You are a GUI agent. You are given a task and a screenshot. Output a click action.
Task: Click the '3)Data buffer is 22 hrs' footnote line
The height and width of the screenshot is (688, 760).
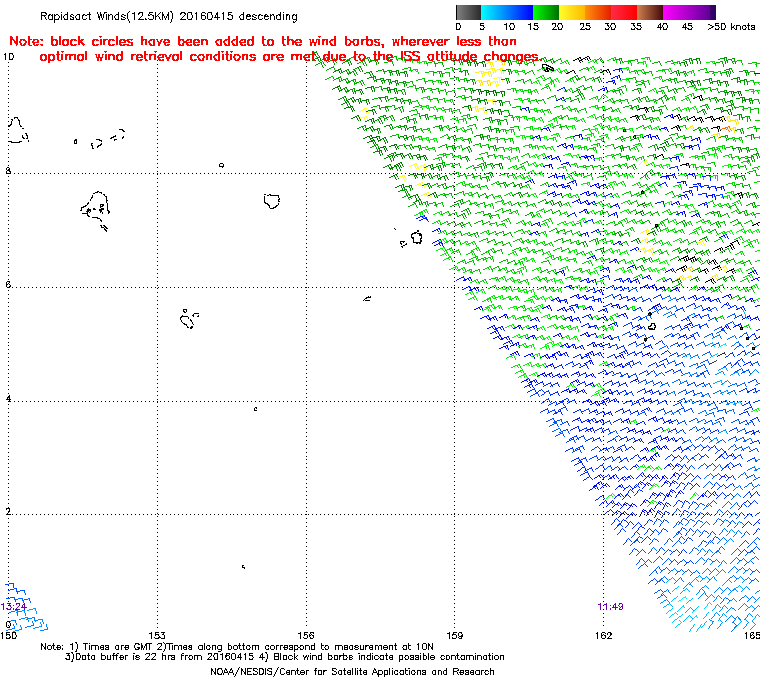[285, 657]
